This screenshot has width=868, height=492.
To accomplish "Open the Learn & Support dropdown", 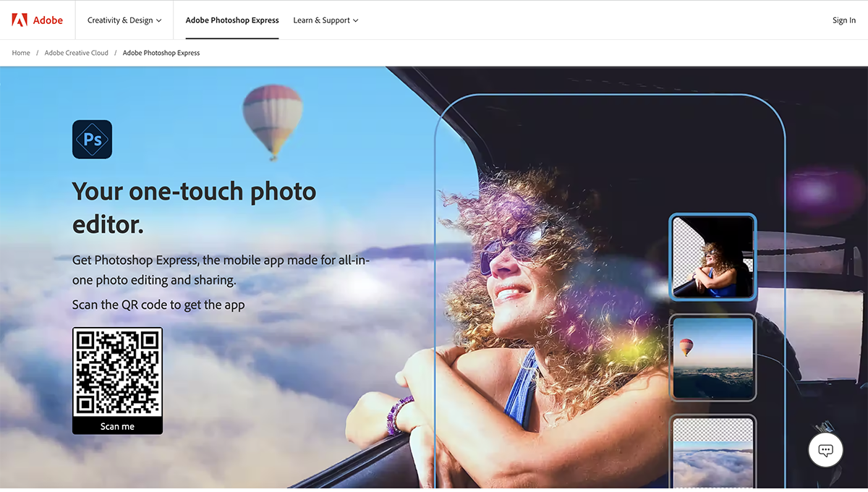I will 325,20.
